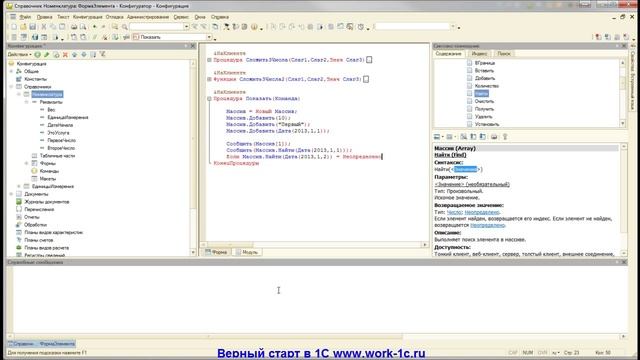Click the Неопределено type link after Число
The height and width of the screenshot is (360, 640).
[x=482, y=212]
